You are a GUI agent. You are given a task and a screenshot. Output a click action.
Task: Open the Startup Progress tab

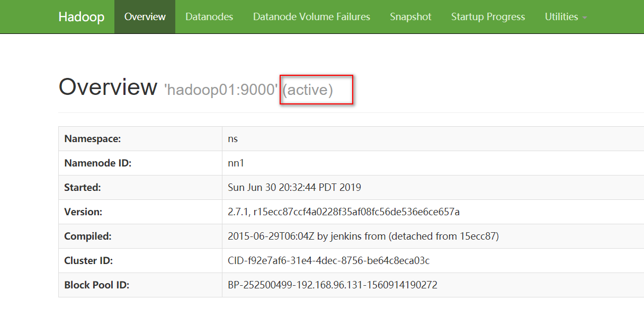[488, 16]
